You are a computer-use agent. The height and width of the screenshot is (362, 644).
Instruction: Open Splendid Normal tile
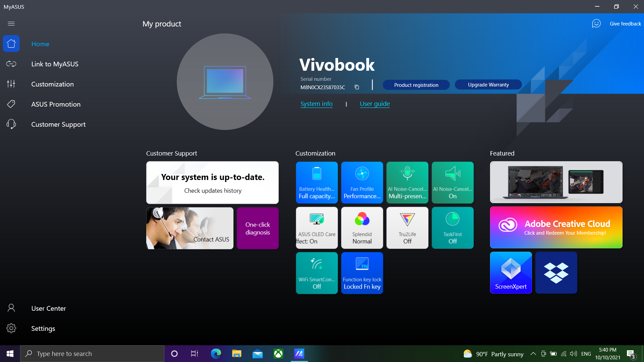[x=362, y=228]
